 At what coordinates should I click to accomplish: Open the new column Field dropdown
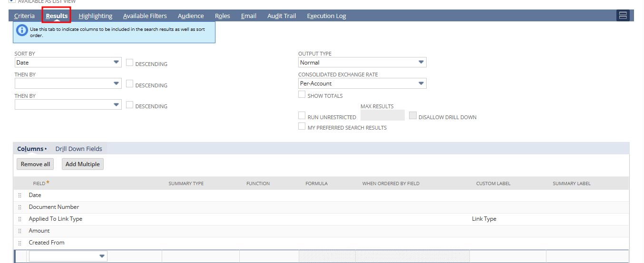(68, 256)
